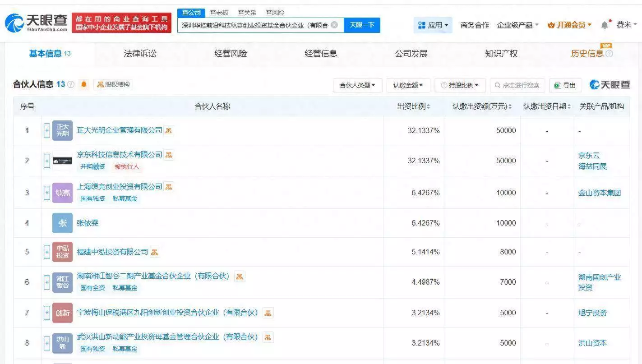
Task: Clear the search box with the X icon
Action: point(334,25)
